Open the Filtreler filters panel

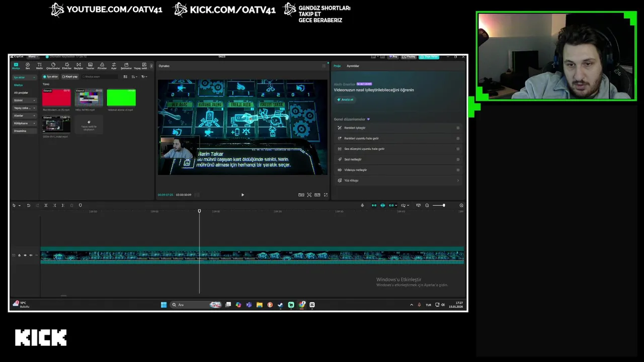tap(102, 66)
